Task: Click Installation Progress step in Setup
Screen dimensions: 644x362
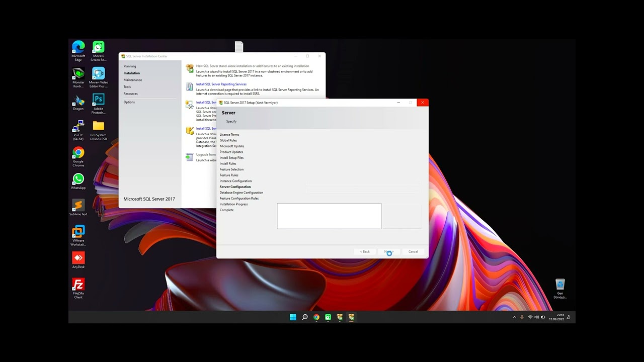Action: [234, 204]
